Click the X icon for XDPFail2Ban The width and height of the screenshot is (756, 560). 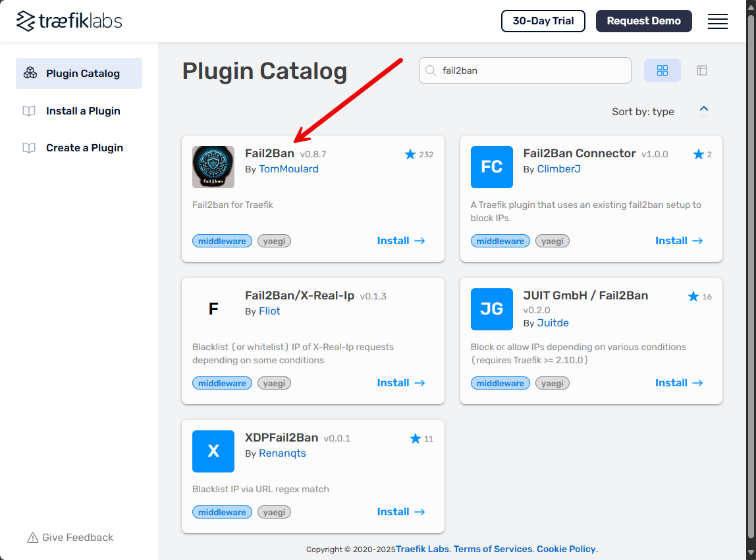coord(213,451)
